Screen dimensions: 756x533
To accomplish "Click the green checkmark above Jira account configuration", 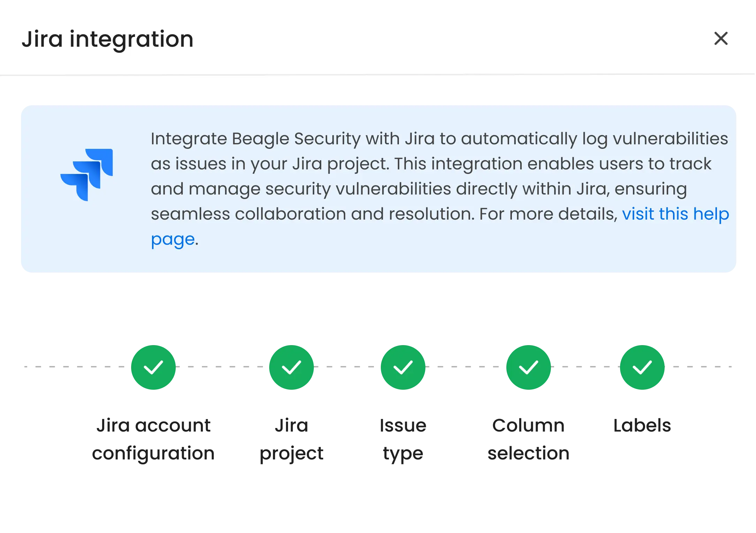I will click(153, 367).
